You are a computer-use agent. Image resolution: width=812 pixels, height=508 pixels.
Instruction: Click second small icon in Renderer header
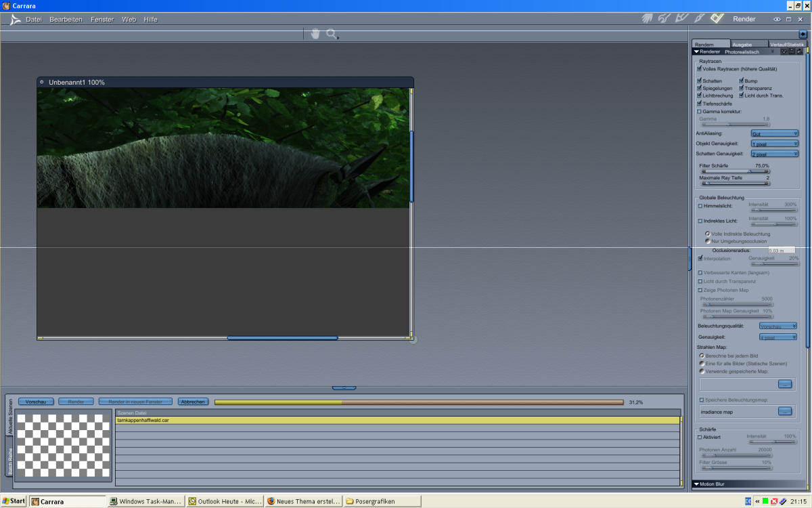pyautogui.click(x=791, y=51)
